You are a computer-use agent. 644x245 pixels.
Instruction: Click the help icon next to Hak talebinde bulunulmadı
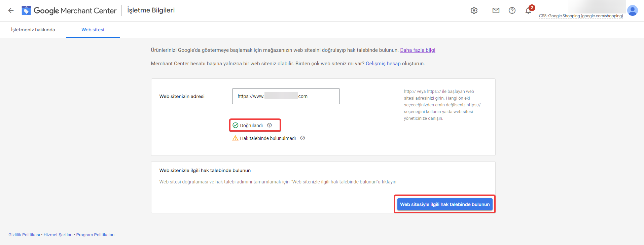coord(302,138)
